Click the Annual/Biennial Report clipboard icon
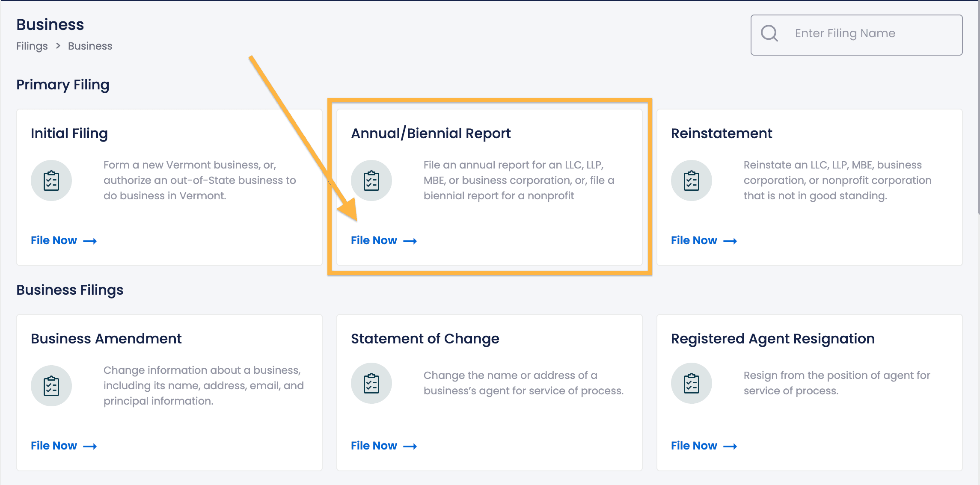This screenshot has width=980, height=485. coord(371,180)
